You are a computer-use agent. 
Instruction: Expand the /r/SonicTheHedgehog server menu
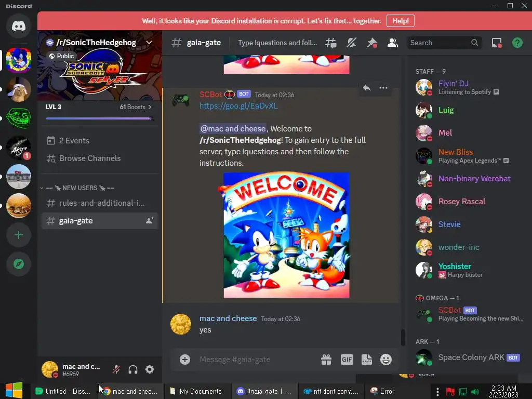click(x=149, y=43)
